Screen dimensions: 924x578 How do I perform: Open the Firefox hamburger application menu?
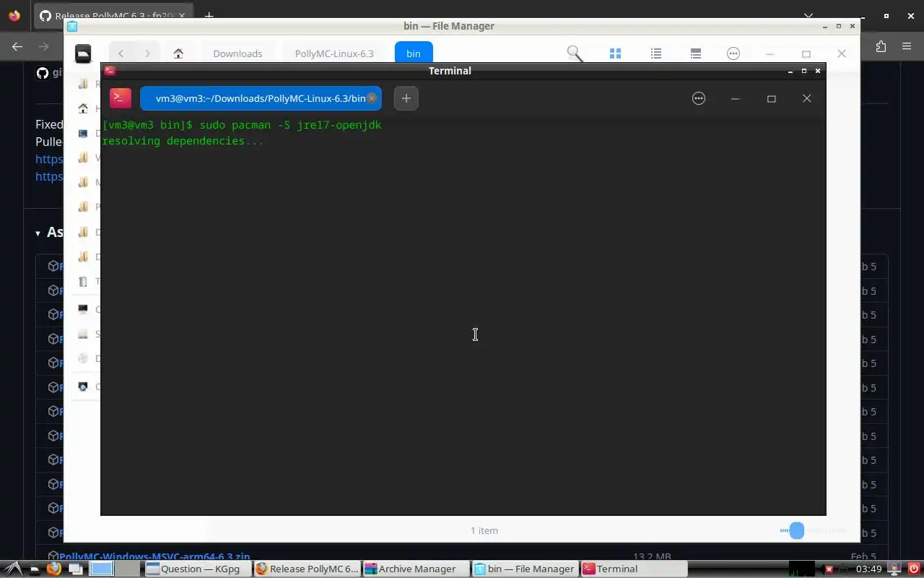coord(907,46)
